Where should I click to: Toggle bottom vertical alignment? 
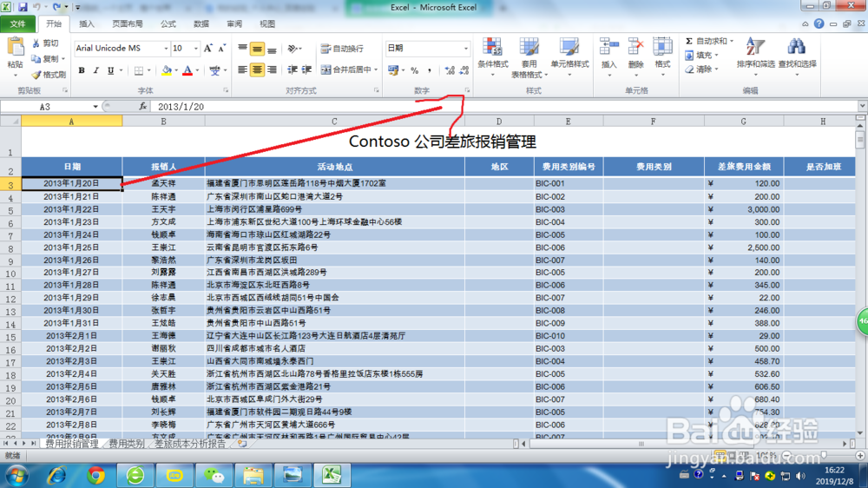272,49
